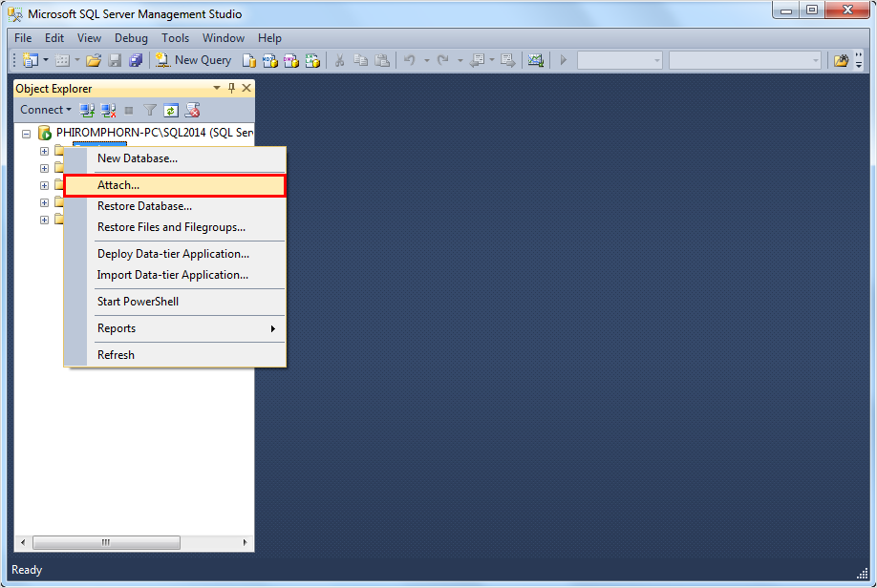877x588 pixels.
Task: Collapse the PHIROMPHORN-PC\SQL2014 server node
Action: (26, 134)
